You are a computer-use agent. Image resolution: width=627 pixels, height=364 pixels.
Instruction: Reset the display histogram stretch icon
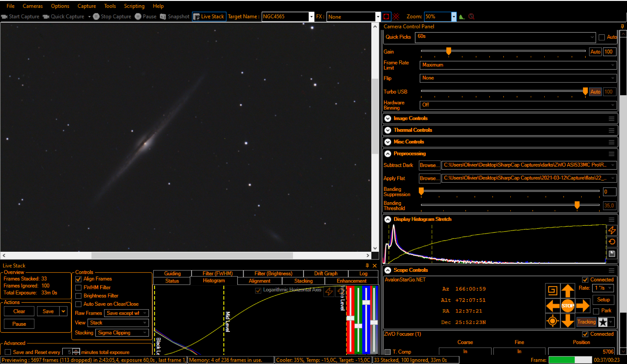pos(612,242)
